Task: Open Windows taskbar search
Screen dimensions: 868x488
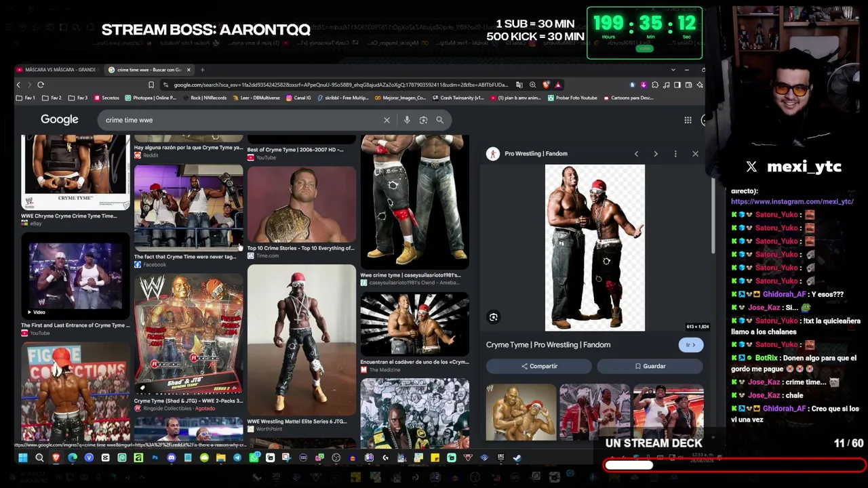Action: click(39, 458)
